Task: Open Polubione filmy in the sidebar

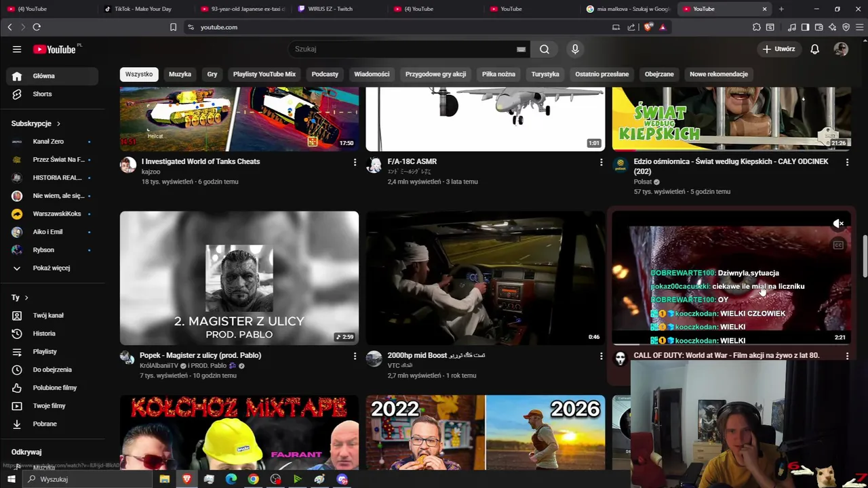Action: 53,388
